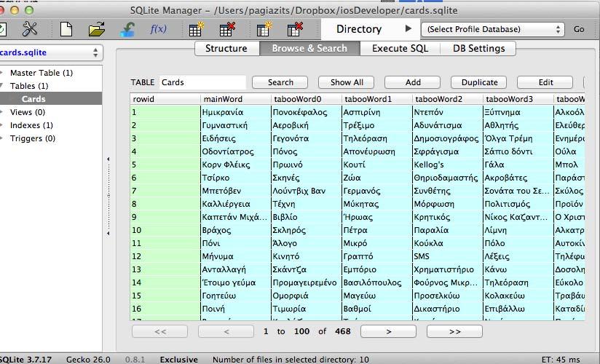
Task: Click the Edit button
Action: 545,82
